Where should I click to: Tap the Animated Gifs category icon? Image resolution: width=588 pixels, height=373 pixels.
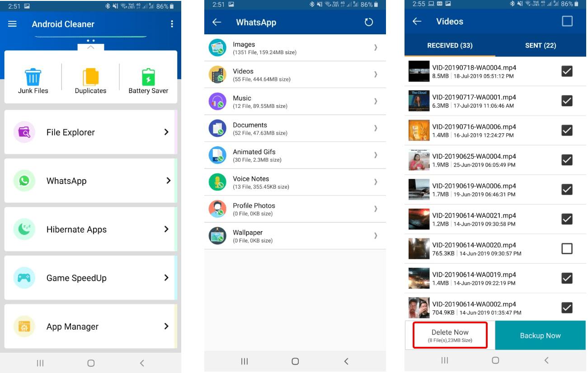217,155
